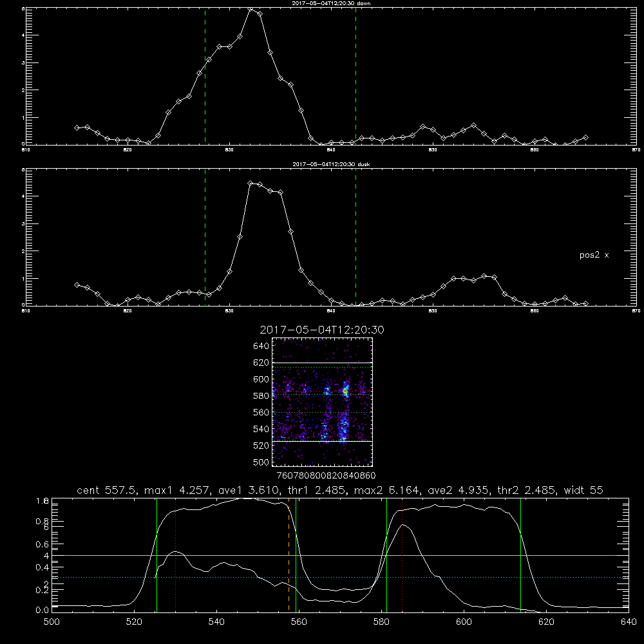Click bottom plot x-axis label 640
Viewport: 644px width, 644px height.
[x=629, y=622]
